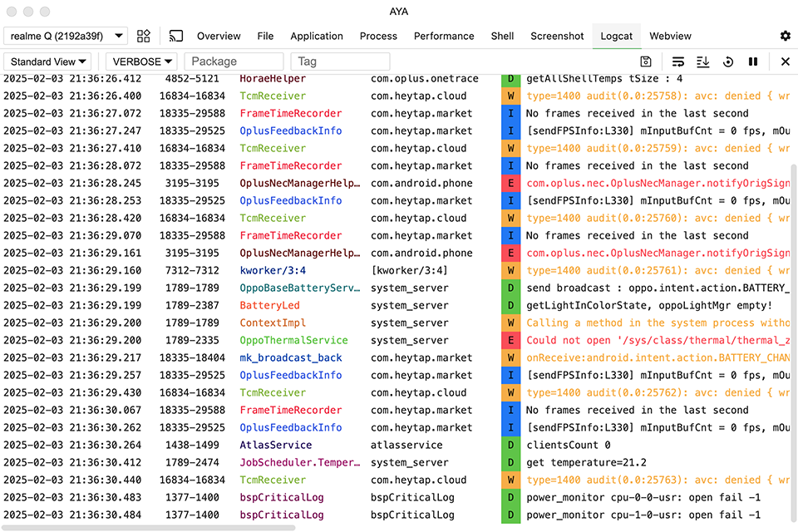Select com.oplus.onetrace package cell
This screenshot has height=532, width=798.
[x=425, y=78]
